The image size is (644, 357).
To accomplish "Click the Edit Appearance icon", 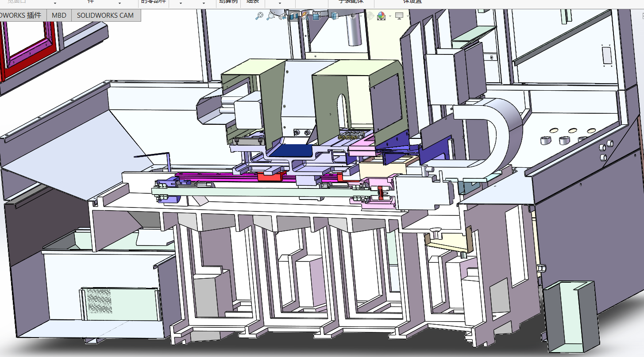I will (370, 16).
